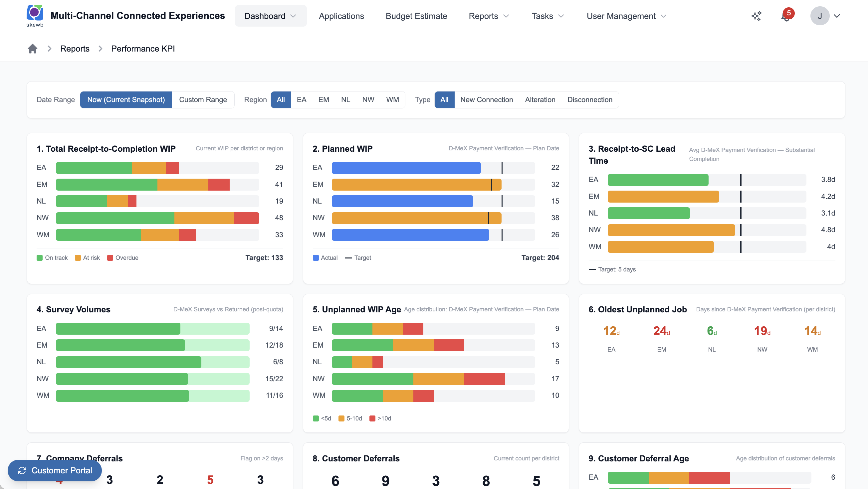Go to home via breadcrumb house icon
Screen dimensions: 868x489
point(32,49)
